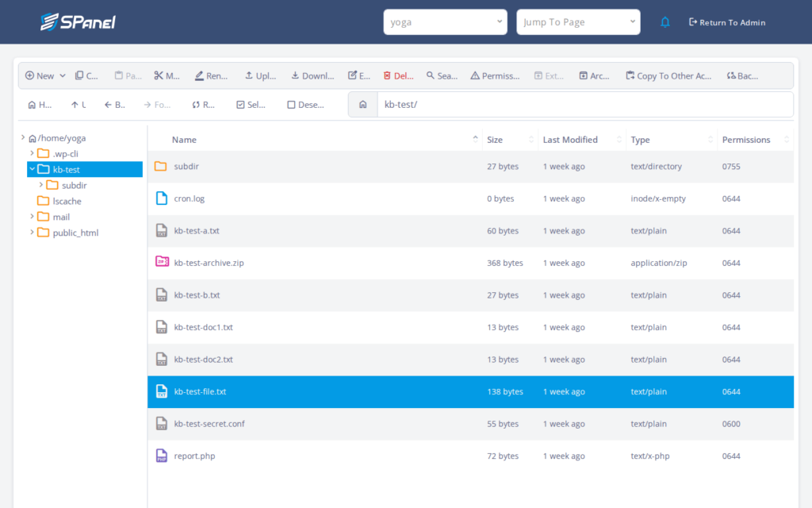Click the Archive toolbar icon
This screenshot has width=812, height=508.
(583, 75)
